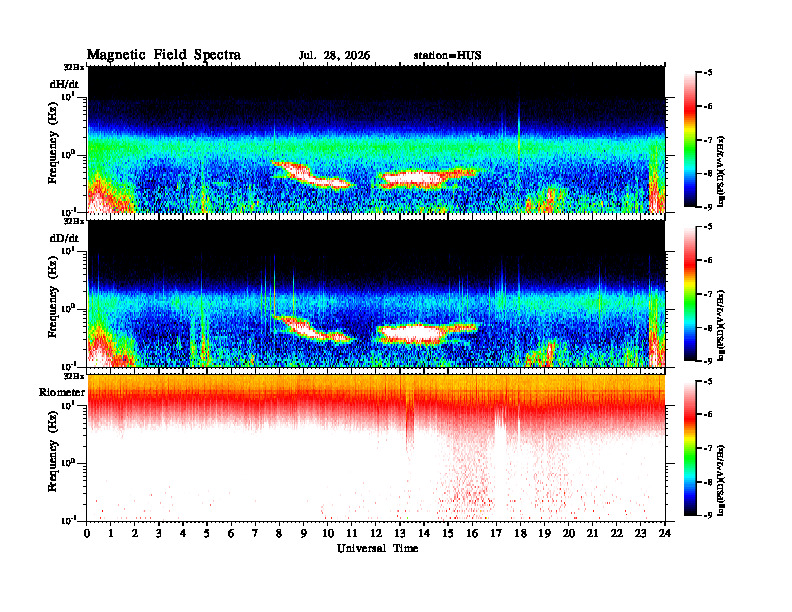Click hour "5" on the time axis
This screenshot has width=792, height=612.
point(207,534)
